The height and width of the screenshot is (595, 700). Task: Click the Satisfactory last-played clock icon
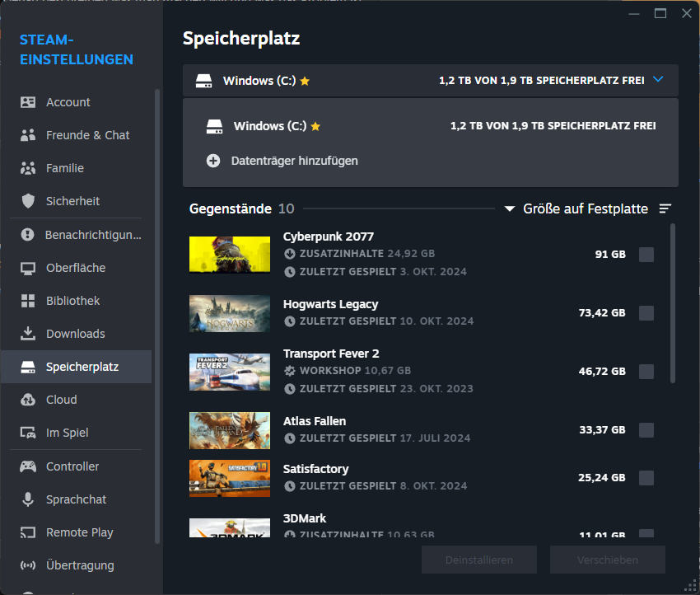point(290,486)
